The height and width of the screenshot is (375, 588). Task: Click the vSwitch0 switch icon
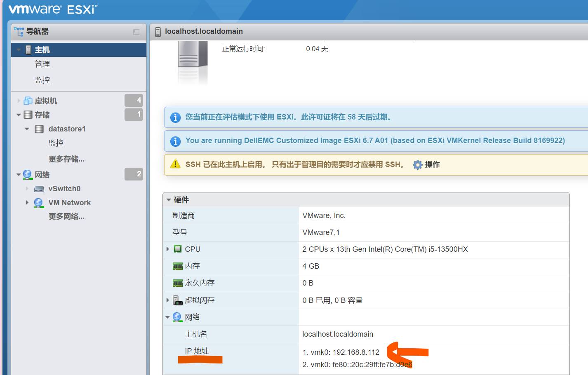pyautogui.click(x=39, y=189)
